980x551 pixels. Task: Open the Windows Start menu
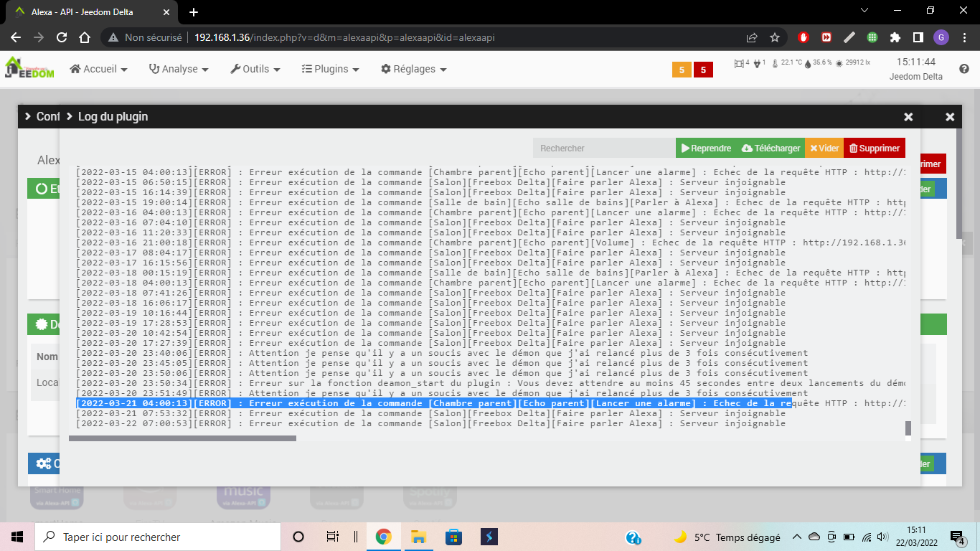pos(17,537)
